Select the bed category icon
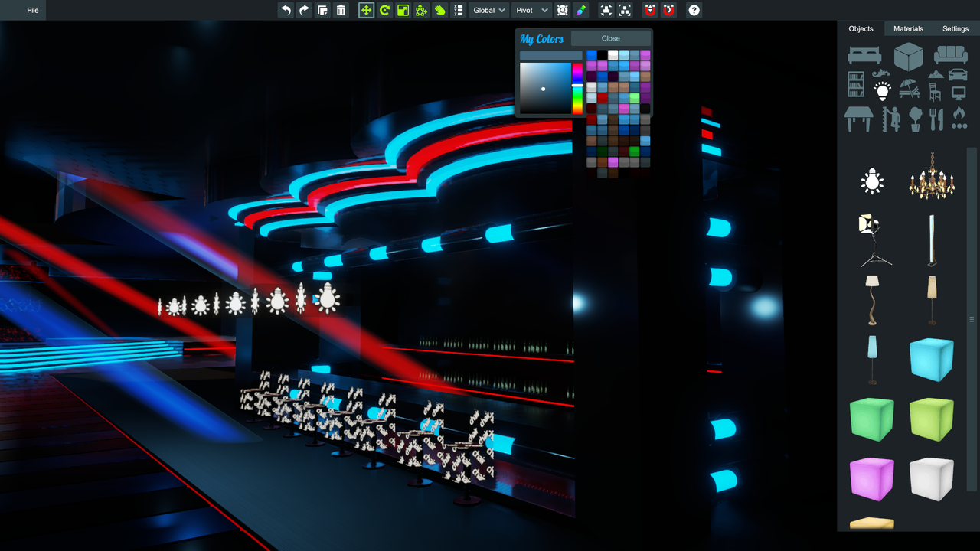Image resolution: width=980 pixels, height=551 pixels. pyautogui.click(x=864, y=55)
